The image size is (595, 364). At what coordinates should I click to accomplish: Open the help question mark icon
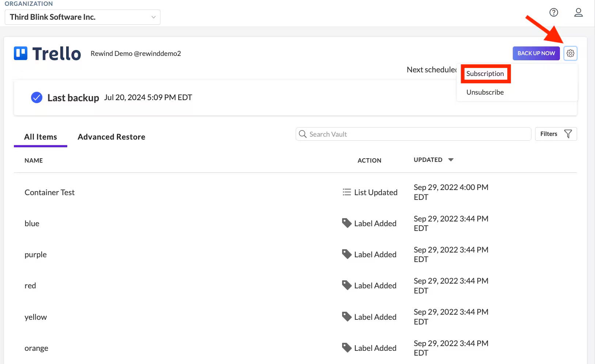554,12
